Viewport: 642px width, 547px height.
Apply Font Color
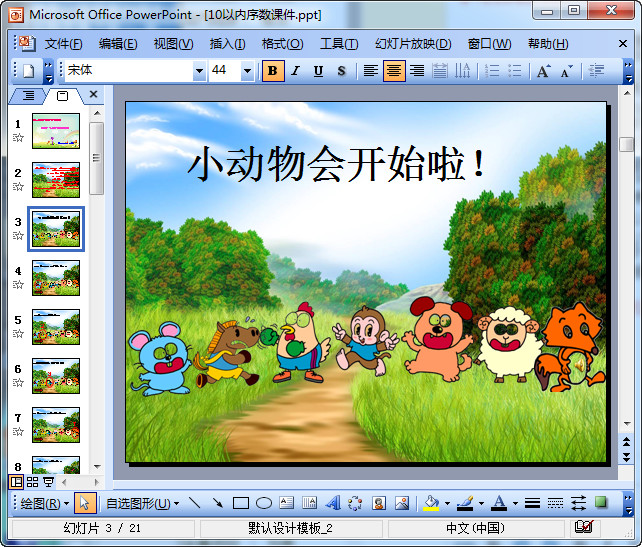499,503
